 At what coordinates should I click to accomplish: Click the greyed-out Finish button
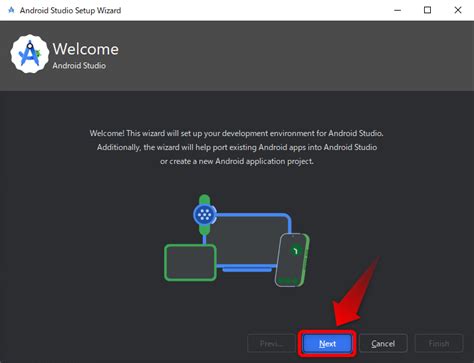439,343
